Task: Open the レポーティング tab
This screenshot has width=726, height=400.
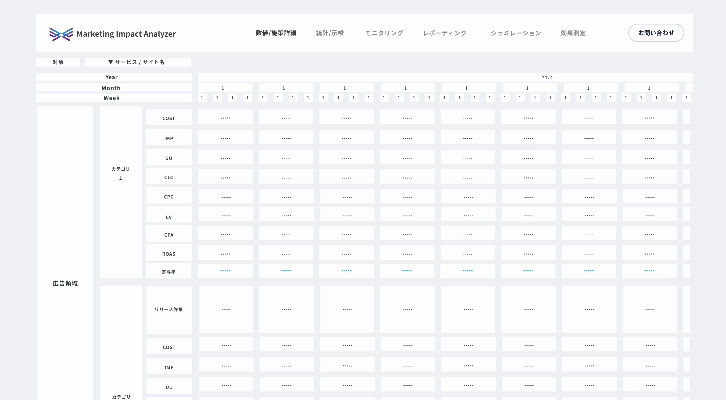Action: click(x=444, y=33)
